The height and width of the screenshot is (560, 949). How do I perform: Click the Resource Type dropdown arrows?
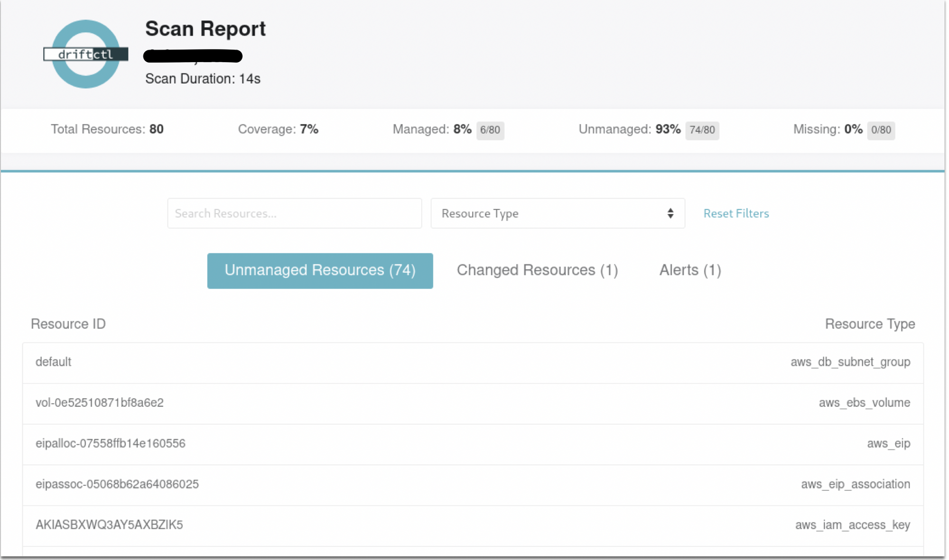(x=670, y=213)
